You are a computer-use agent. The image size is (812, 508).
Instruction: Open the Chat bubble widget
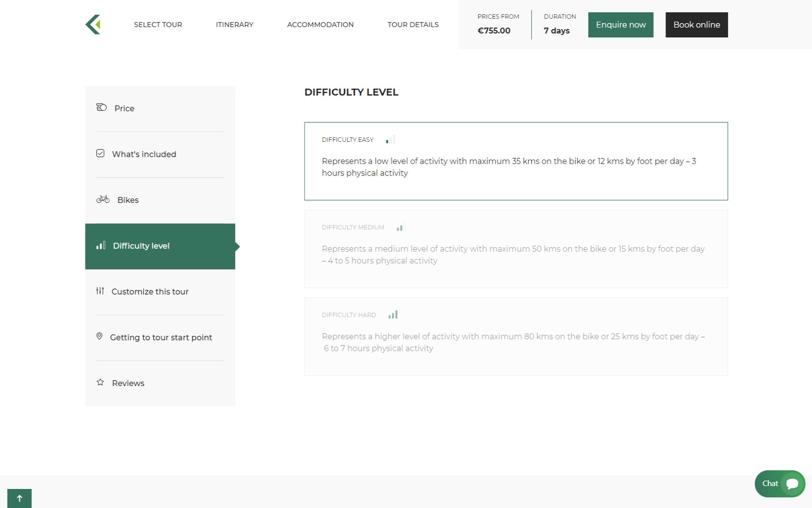(x=779, y=483)
